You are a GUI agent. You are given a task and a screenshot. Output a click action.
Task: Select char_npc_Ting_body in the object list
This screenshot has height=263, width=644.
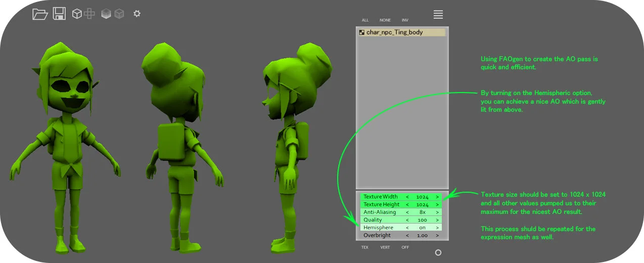402,32
